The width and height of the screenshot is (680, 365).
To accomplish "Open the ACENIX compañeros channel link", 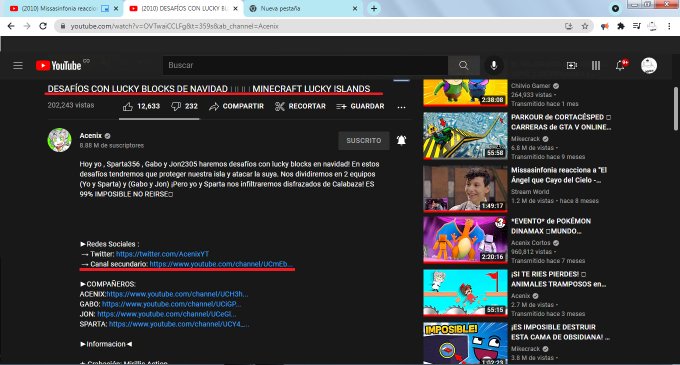I will coord(177,294).
